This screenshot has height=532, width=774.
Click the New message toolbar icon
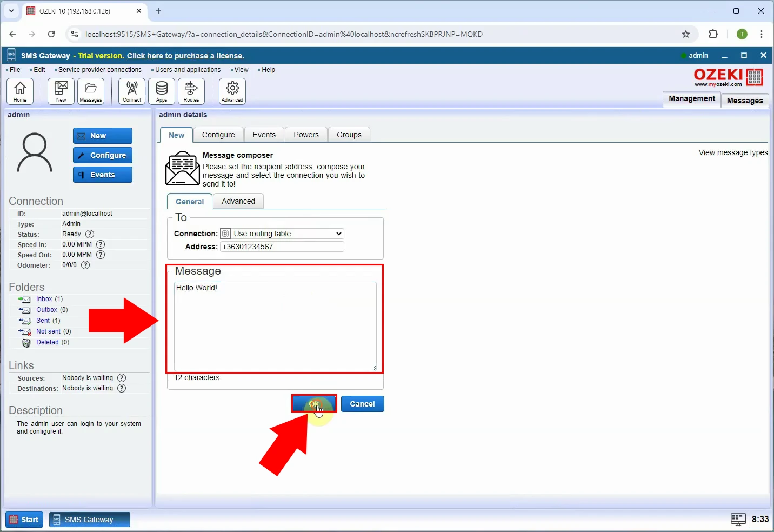(61, 91)
